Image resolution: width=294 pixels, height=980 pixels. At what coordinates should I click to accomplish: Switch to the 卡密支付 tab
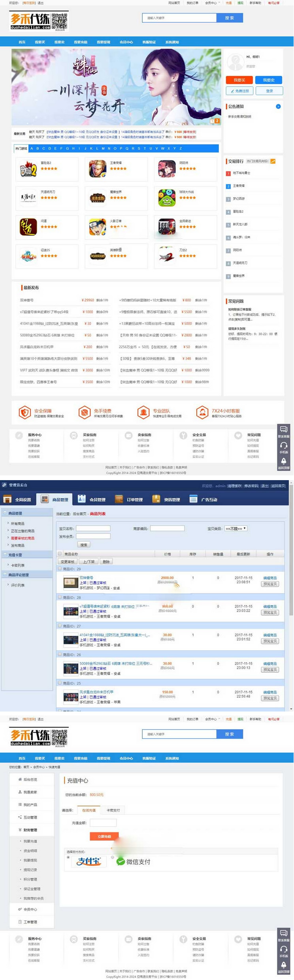(x=113, y=810)
